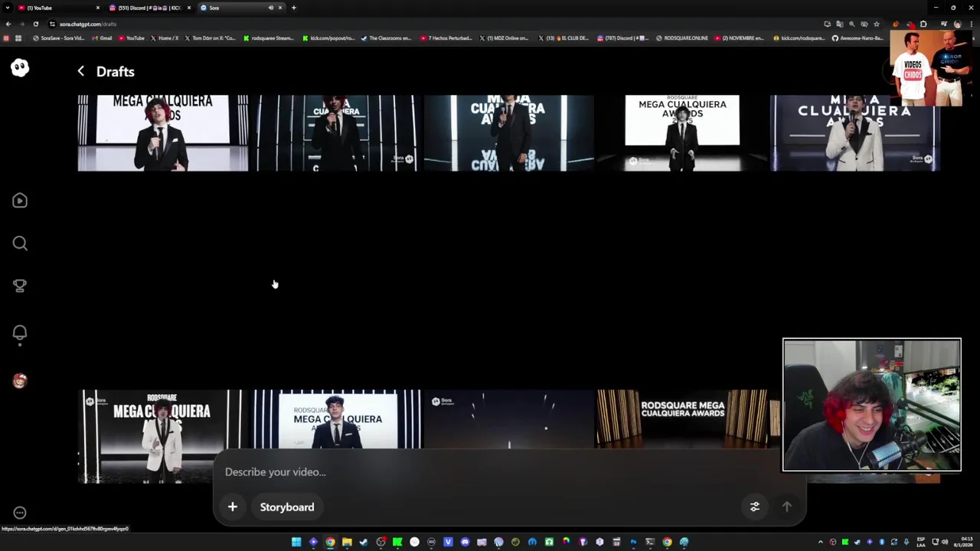Navigate back in the browser
Image resolution: width=980 pixels, height=551 pixels.
click(x=8, y=24)
